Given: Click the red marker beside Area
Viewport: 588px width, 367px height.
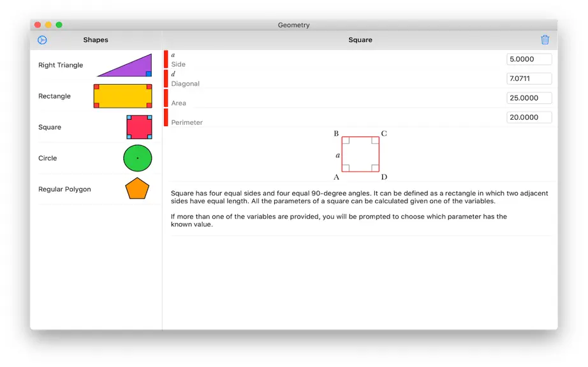Looking at the screenshot, I should tap(166, 98).
